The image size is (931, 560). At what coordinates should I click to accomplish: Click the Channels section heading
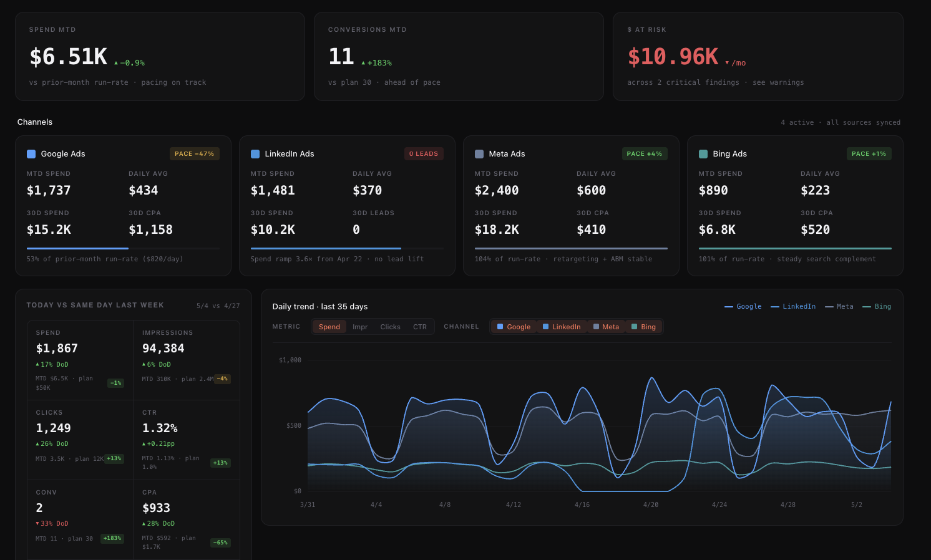[35, 122]
